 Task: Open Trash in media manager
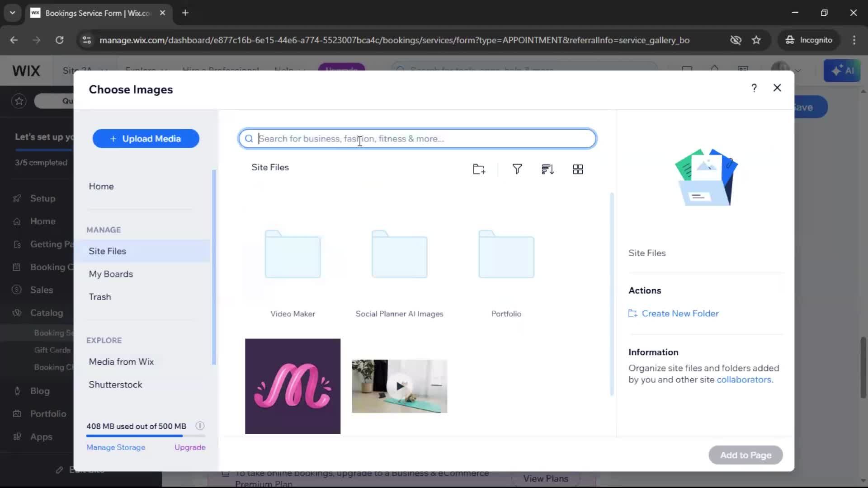pyautogui.click(x=100, y=297)
